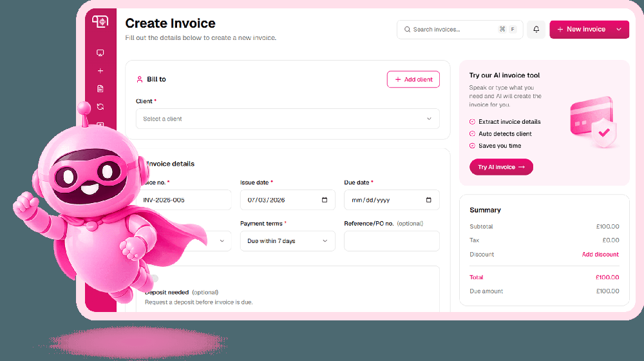
Task: Click the Due amount £100.00 value
Action: pos(607,291)
